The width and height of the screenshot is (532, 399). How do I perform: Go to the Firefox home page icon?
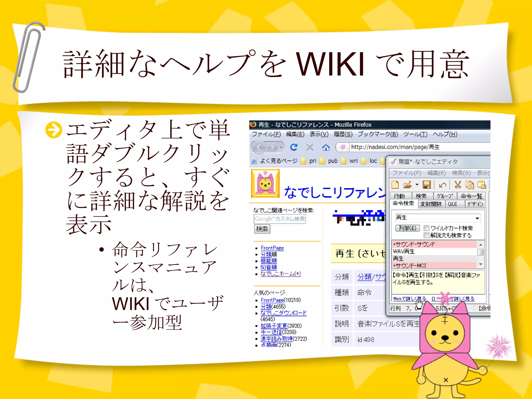pos(326,148)
